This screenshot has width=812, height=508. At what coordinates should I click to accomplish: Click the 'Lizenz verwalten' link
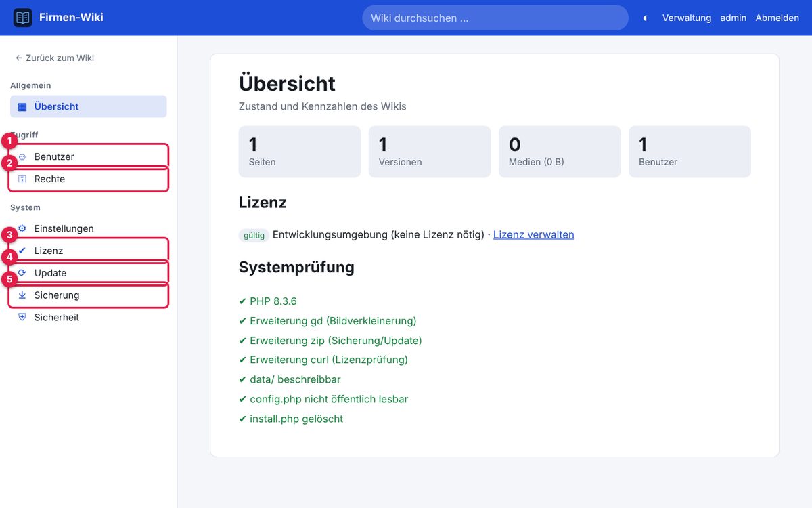click(533, 234)
